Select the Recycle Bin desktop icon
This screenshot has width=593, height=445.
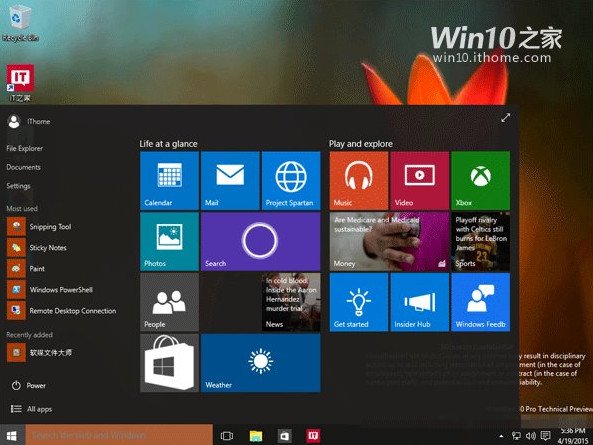(x=20, y=22)
